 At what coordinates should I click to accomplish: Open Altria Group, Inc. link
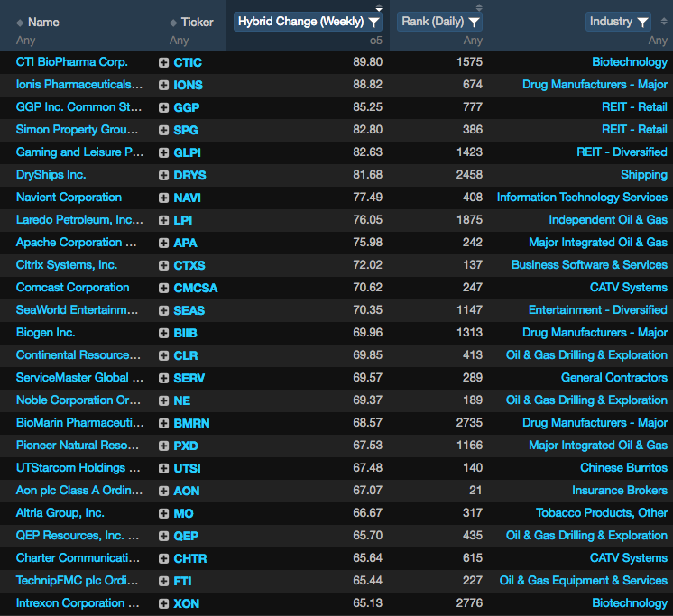[60, 513]
